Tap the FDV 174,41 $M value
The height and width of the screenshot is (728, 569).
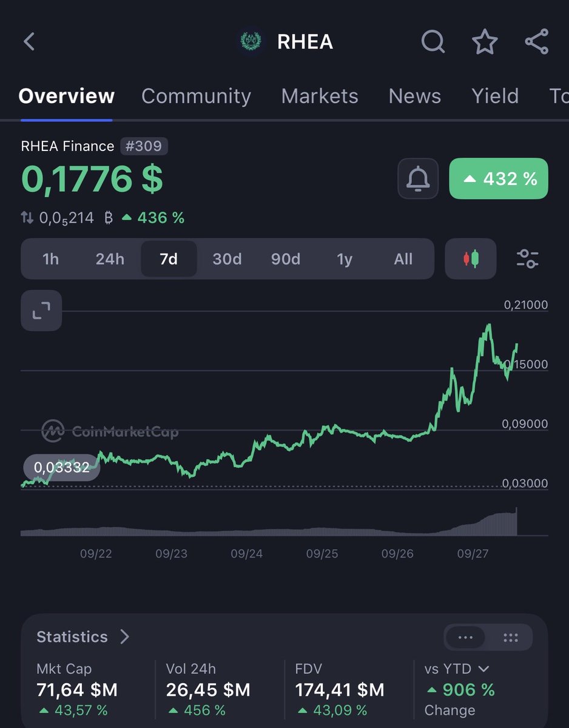340,690
